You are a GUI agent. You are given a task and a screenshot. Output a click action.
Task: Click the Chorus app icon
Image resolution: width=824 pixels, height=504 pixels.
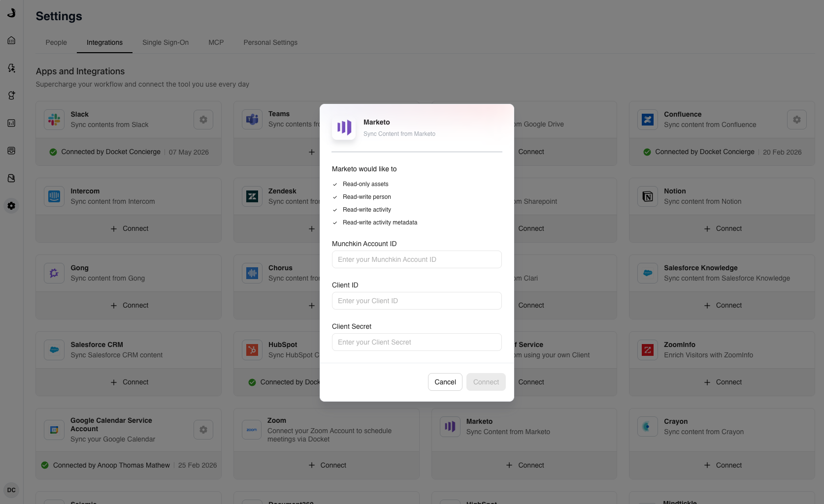(x=252, y=273)
